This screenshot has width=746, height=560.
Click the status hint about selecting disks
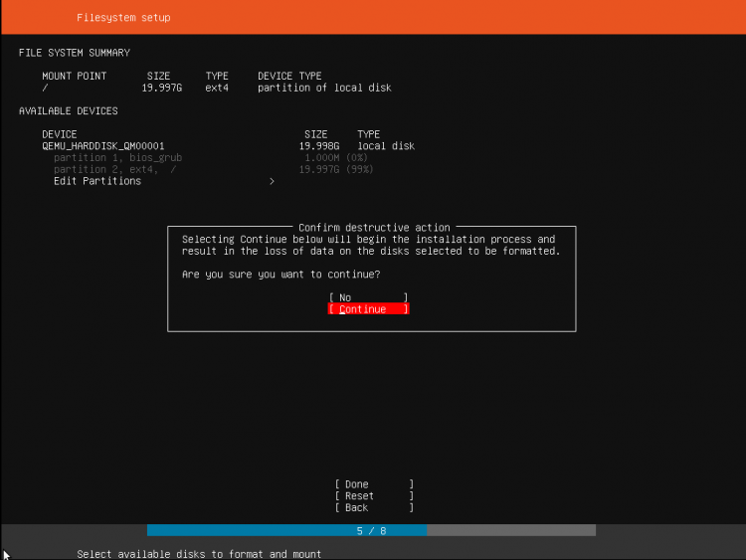click(x=199, y=554)
